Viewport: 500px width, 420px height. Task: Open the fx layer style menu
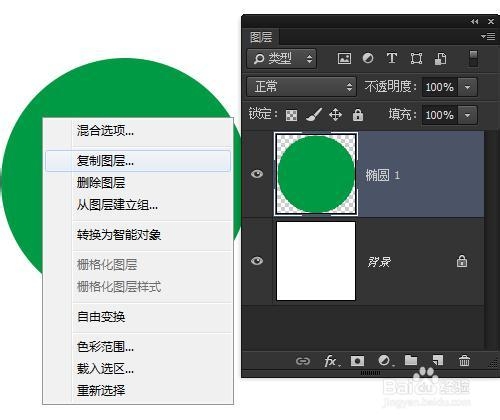[x=332, y=361]
